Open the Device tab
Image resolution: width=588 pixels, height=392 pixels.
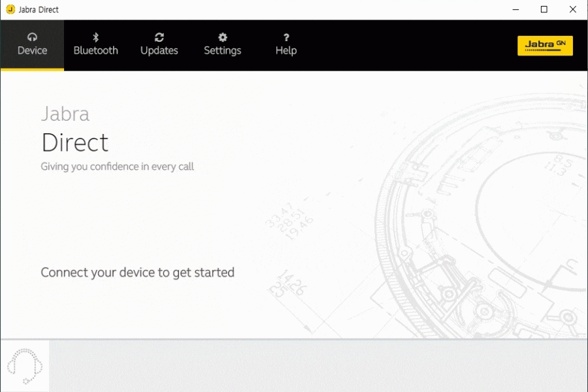pos(32,45)
